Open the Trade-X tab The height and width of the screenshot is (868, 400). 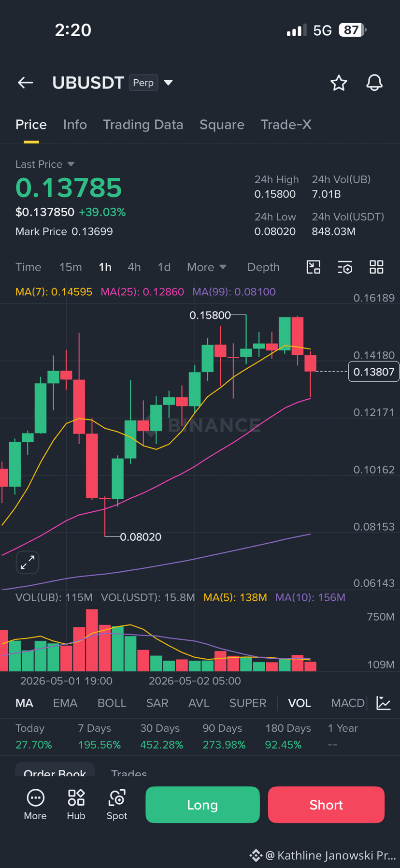pos(286,125)
